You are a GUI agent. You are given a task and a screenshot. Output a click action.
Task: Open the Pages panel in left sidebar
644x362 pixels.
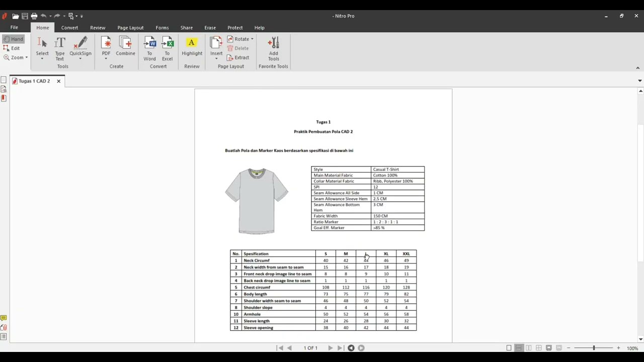[x=4, y=80]
